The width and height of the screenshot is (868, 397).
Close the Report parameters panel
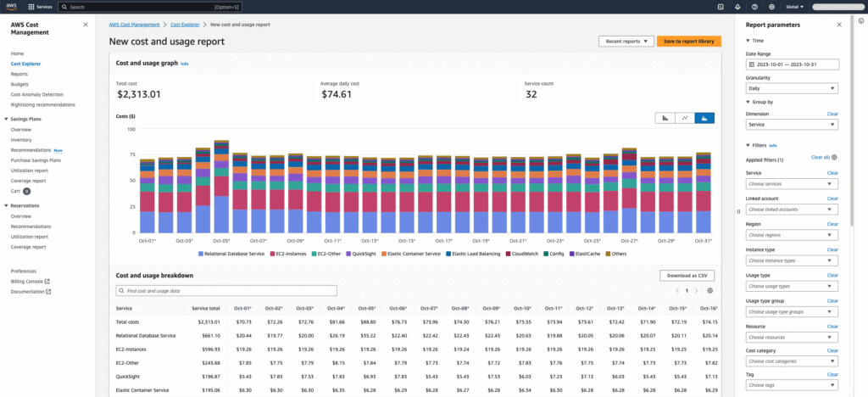coord(839,25)
